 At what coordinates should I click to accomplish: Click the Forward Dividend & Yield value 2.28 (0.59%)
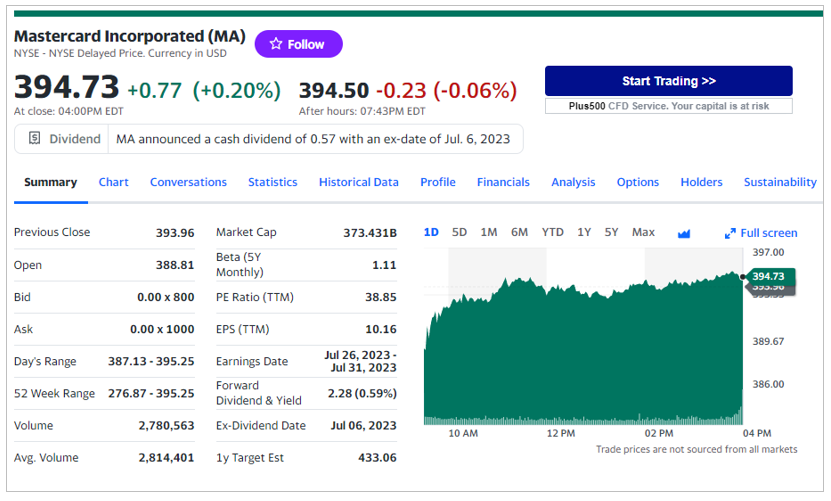point(362,393)
